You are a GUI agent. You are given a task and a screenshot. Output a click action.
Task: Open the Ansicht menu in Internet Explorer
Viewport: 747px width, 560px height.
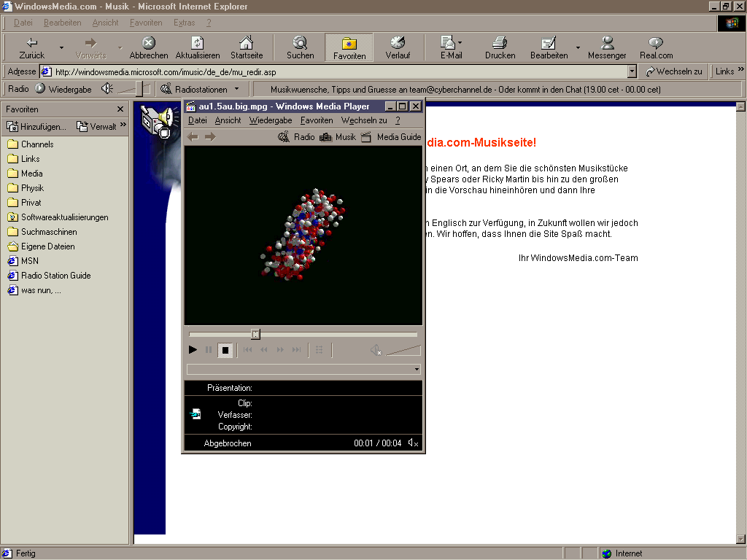tap(105, 23)
